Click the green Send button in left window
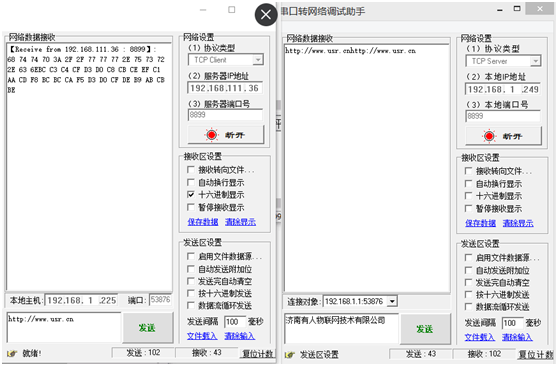This screenshot has width=558, height=366. point(147,328)
